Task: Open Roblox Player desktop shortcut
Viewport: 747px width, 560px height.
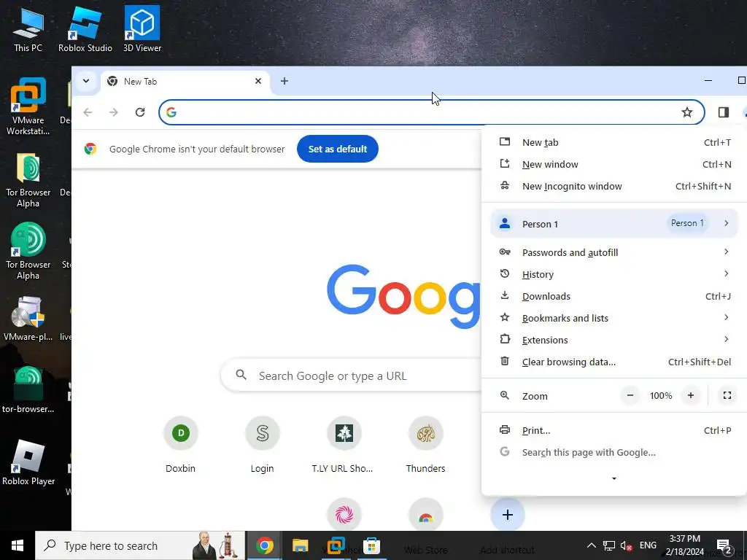Action: [x=28, y=462]
